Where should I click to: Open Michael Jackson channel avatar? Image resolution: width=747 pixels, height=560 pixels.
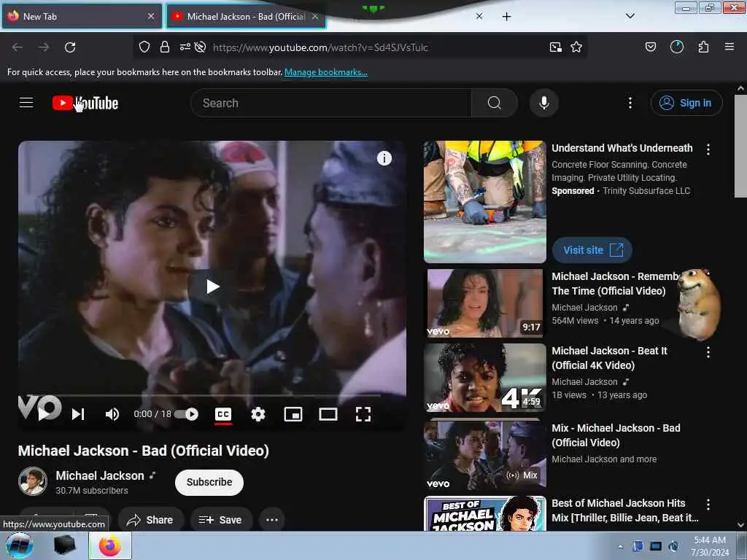[x=32, y=481]
